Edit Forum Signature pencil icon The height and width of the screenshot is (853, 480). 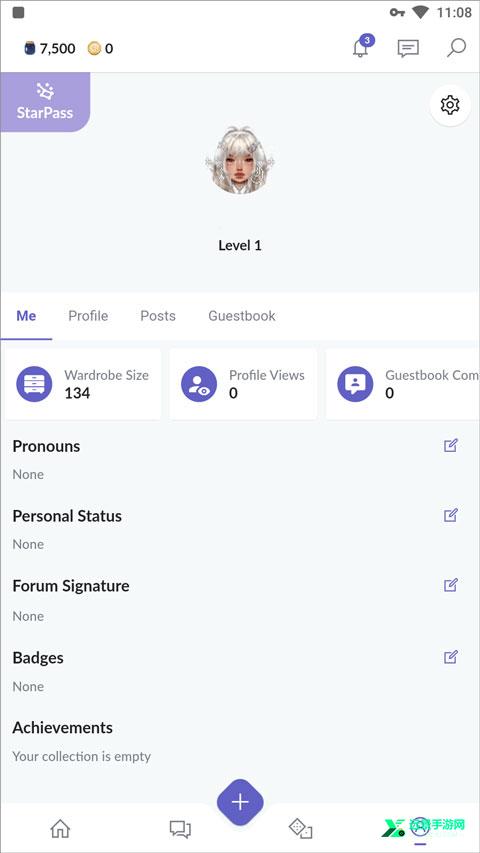(x=451, y=585)
